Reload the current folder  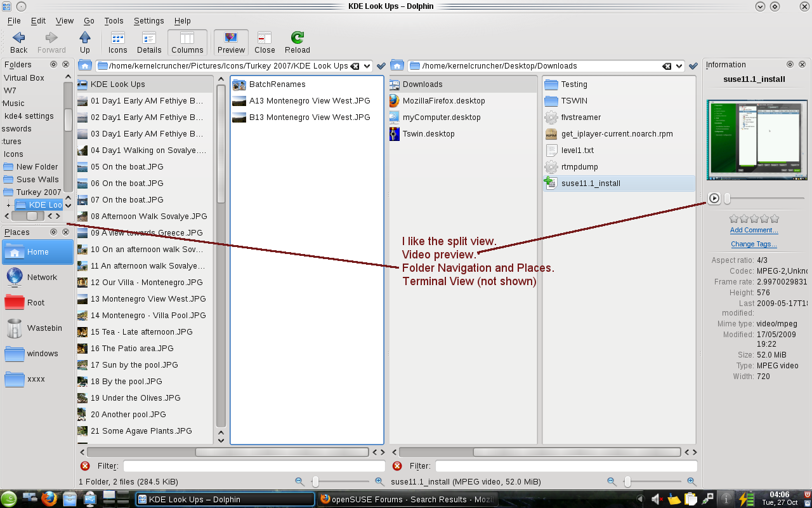pyautogui.click(x=298, y=43)
